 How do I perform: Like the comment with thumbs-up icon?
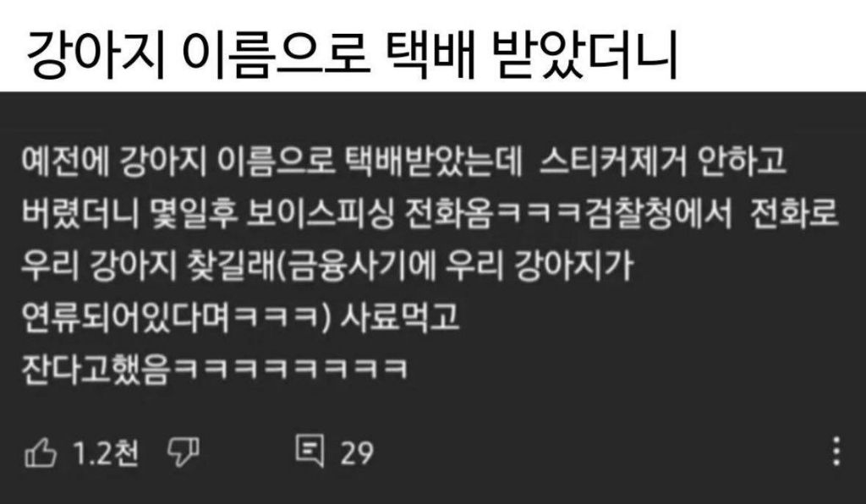(x=41, y=453)
